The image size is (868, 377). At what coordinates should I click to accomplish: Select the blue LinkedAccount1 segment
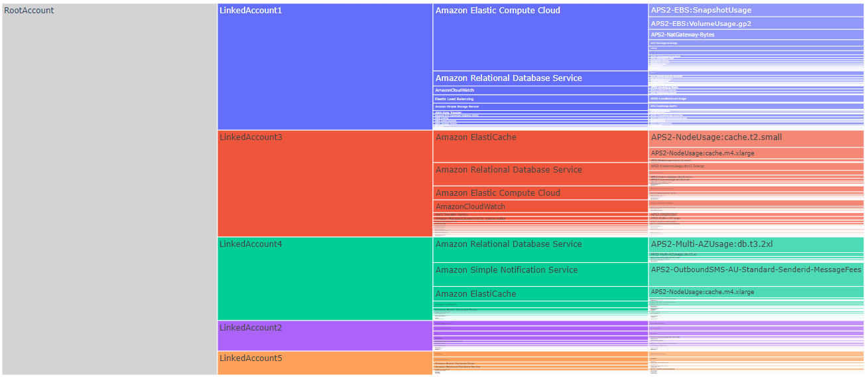(325, 66)
